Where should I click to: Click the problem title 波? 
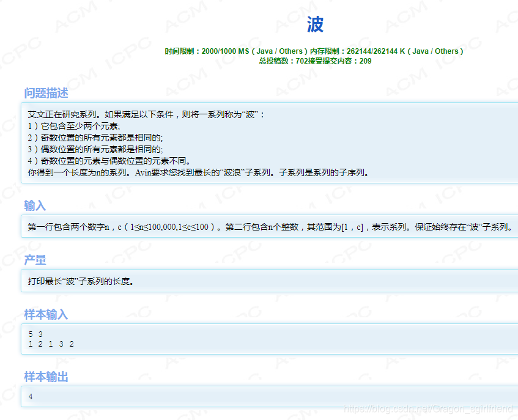315,24
